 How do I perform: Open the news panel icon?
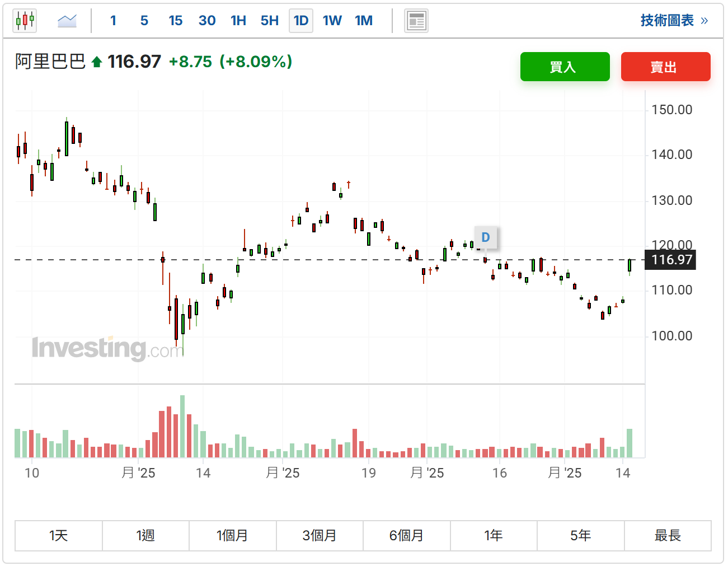pos(416,21)
